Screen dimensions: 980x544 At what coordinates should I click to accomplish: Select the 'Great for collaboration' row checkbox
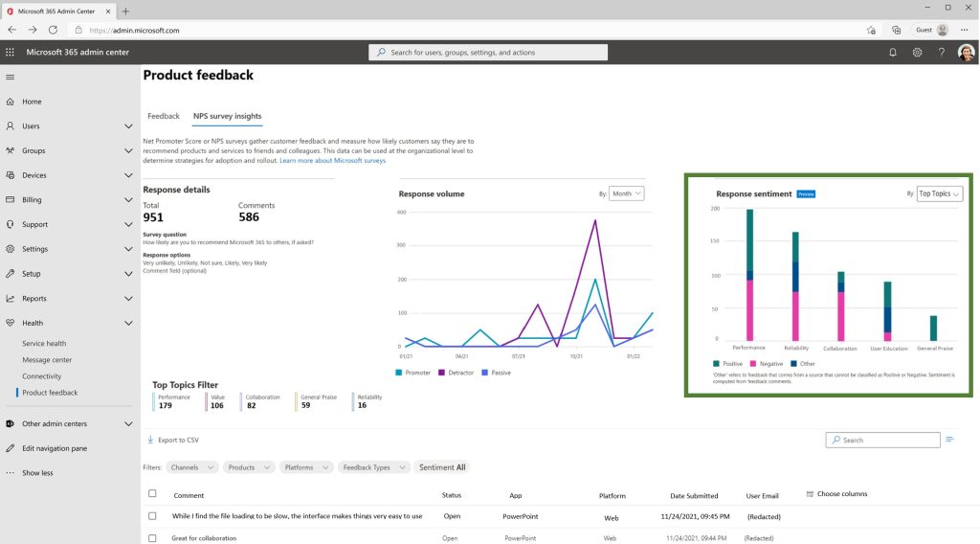click(x=152, y=538)
